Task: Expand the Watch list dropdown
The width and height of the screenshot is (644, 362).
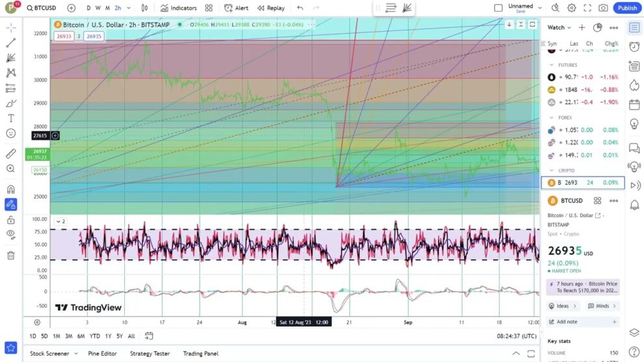Action: coord(569,28)
